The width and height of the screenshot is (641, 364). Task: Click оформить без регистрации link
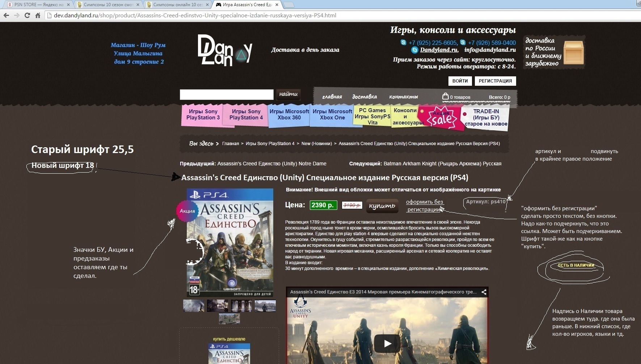(x=424, y=206)
